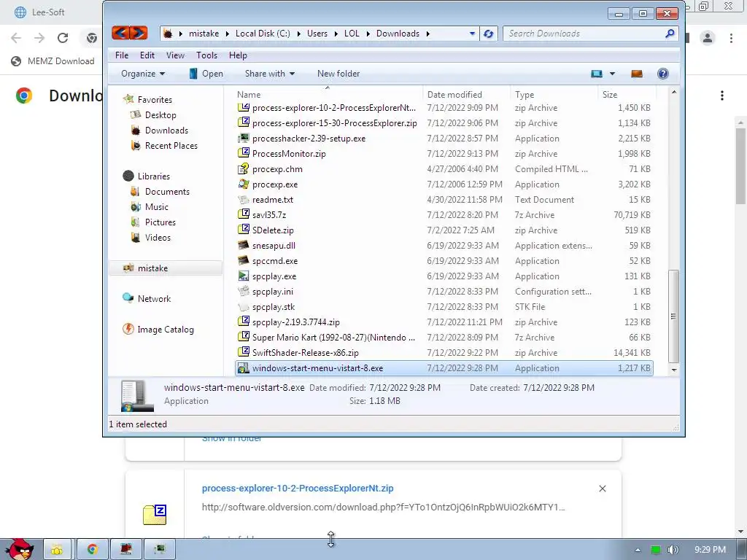Click the change view icon
The width and height of the screenshot is (747, 560).
[x=597, y=74]
